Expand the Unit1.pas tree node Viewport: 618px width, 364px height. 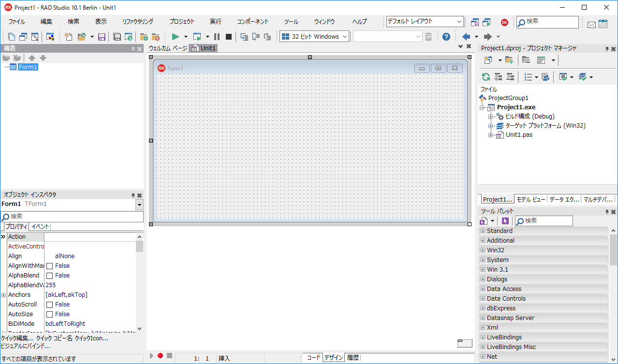(x=491, y=135)
